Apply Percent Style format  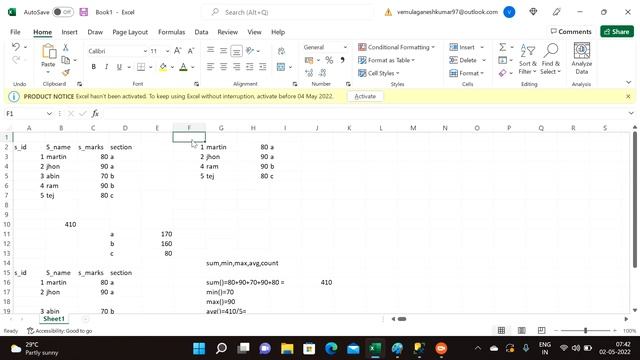click(329, 60)
